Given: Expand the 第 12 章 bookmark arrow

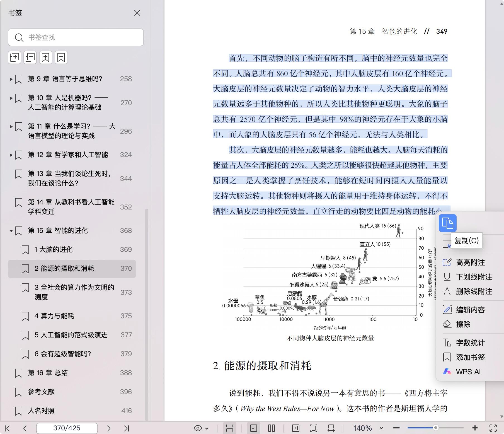Looking at the screenshot, I should point(11,155).
